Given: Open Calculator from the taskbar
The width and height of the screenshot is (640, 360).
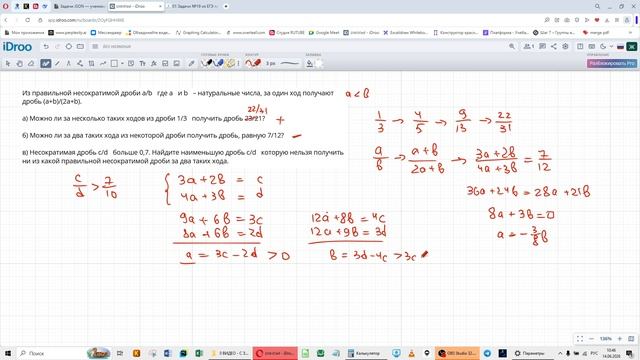Looking at the screenshot, I should [x=364, y=353].
